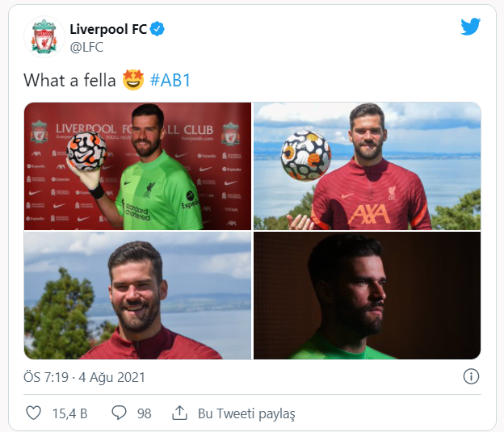Click the Twitter bird logo

click(471, 27)
